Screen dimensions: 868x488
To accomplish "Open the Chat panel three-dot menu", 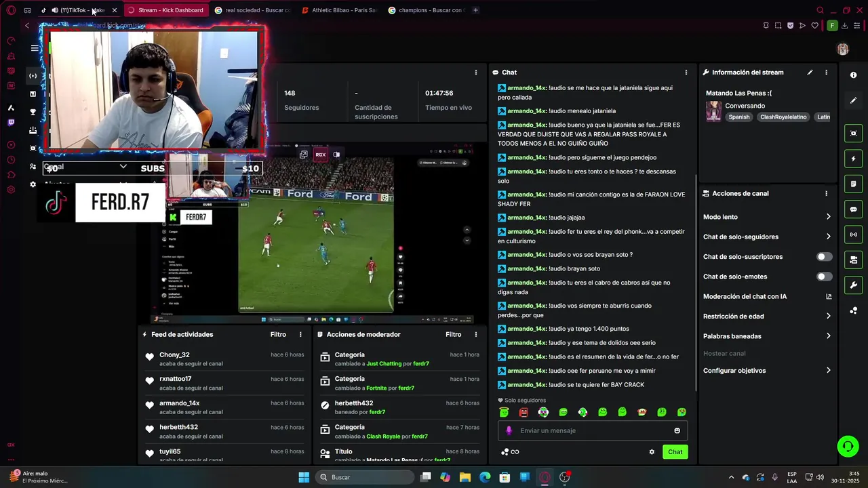I will (686, 73).
